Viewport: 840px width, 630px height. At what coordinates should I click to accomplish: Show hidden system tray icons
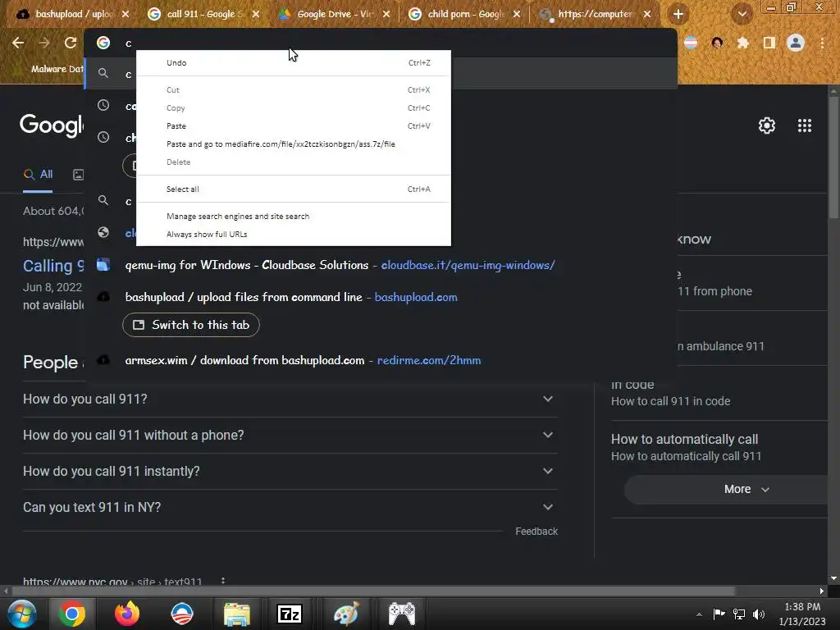pyautogui.click(x=699, y=614)
